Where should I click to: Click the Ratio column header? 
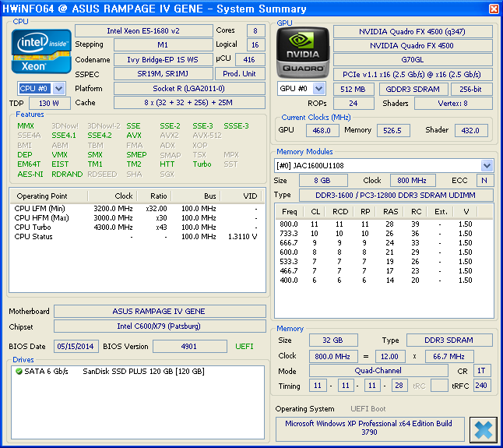154,196
